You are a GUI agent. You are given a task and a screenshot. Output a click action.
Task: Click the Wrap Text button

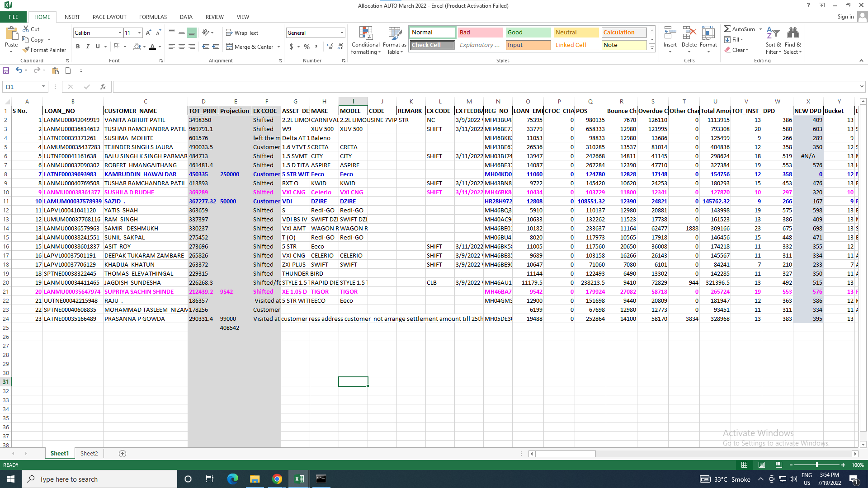[x=242, y=33]
